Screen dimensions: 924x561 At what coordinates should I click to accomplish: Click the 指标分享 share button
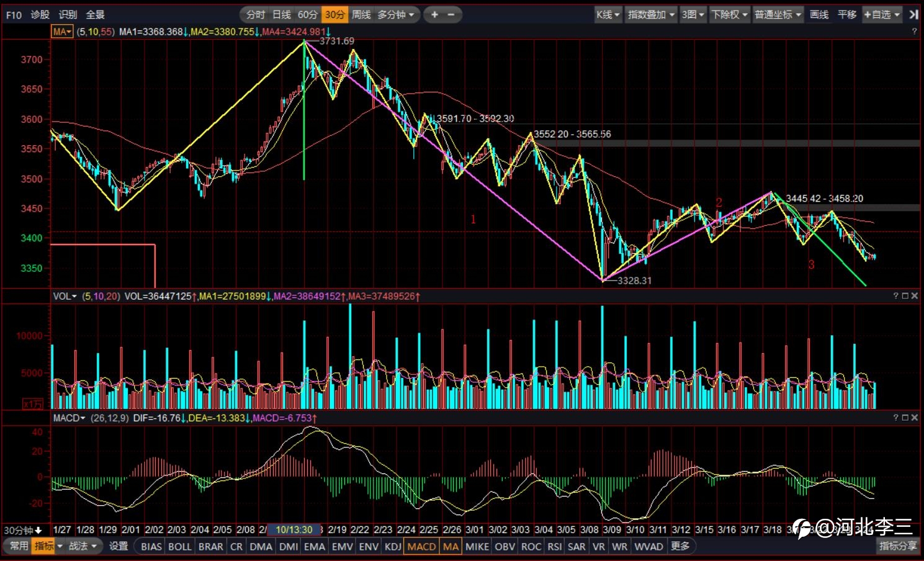tap(897, 546)
